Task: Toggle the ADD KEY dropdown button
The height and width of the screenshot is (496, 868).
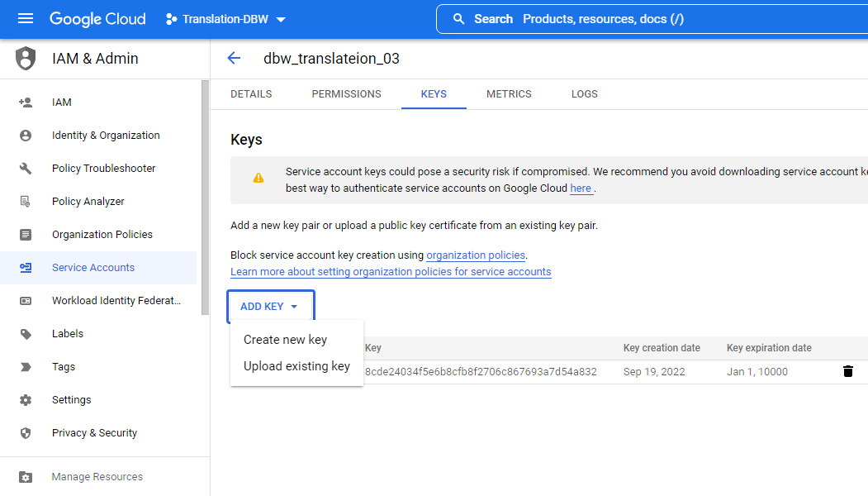Action: pyautogui.click(x=271, y=307)
